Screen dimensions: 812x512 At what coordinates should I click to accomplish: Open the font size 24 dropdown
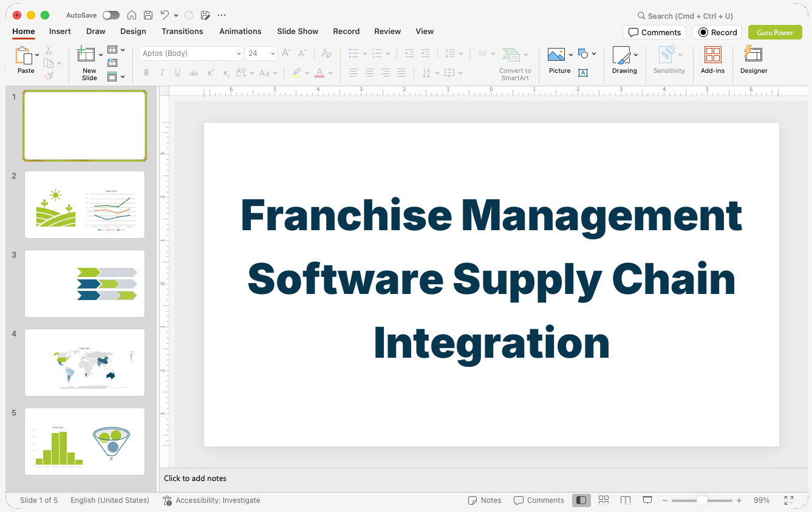273,53
